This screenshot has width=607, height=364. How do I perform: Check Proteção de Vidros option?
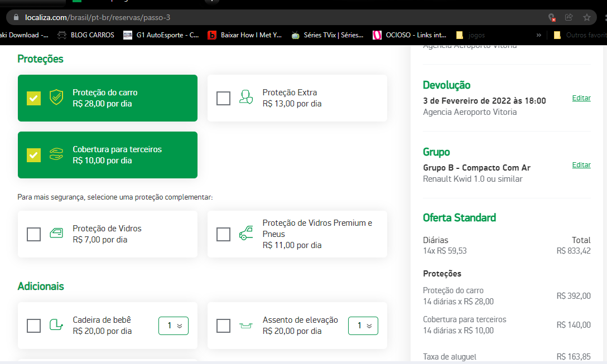(x=33, y=234)
